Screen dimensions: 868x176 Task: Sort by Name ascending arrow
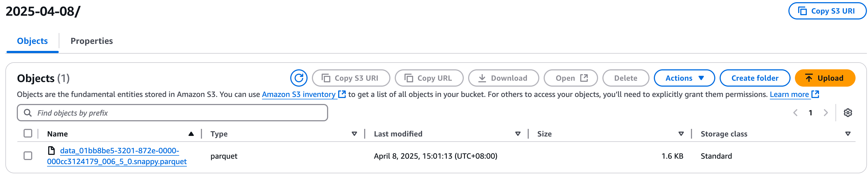coord(191,134)
